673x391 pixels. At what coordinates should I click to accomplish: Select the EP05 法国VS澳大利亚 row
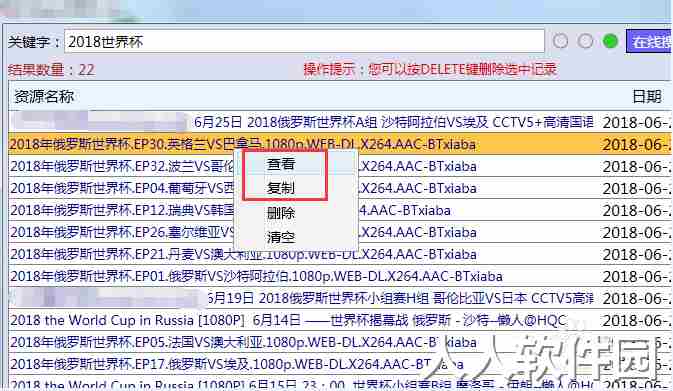click(340, 342)
